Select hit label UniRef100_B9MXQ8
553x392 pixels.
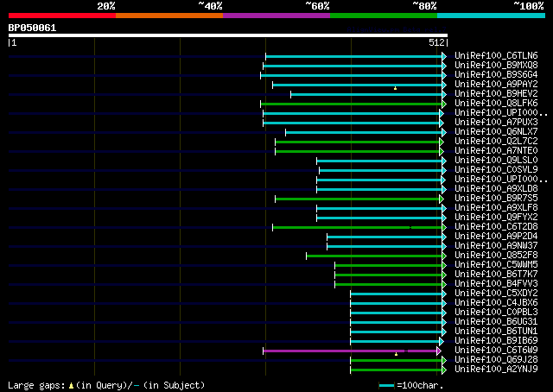496,66
